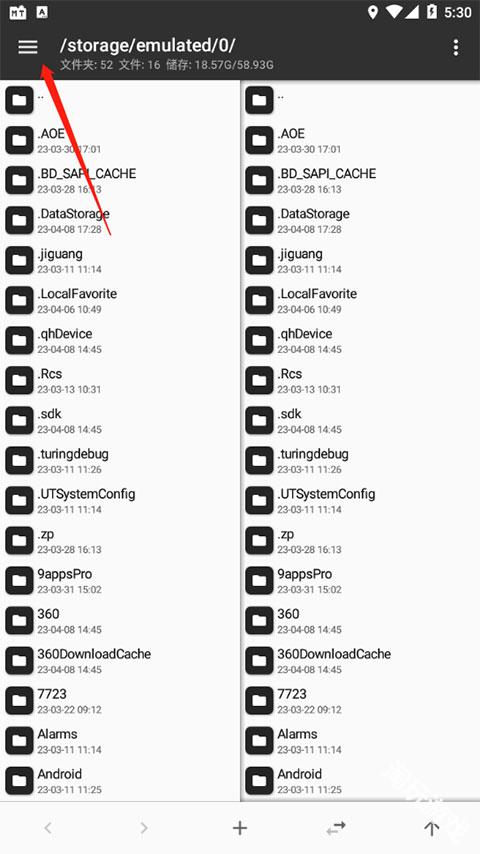Open 9appsPro folder in right pane
The width and height of the screenshot is (480, 854).
pos(360,581)
